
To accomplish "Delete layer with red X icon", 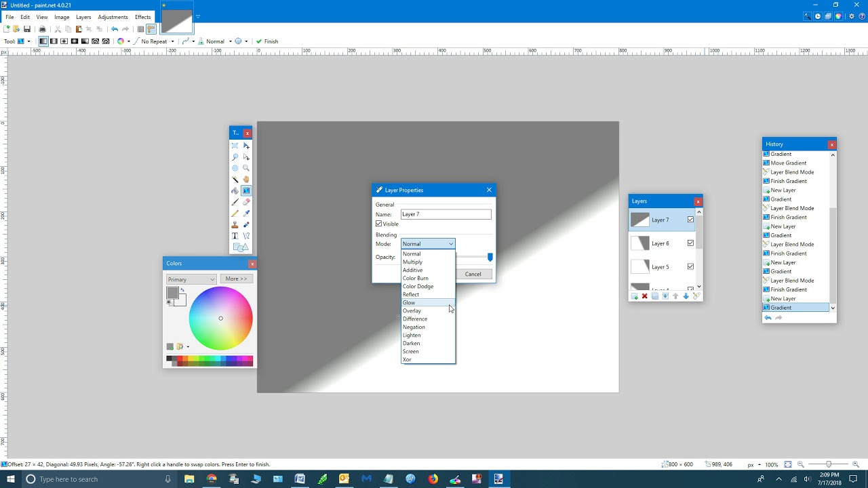I will click(644, 296).
